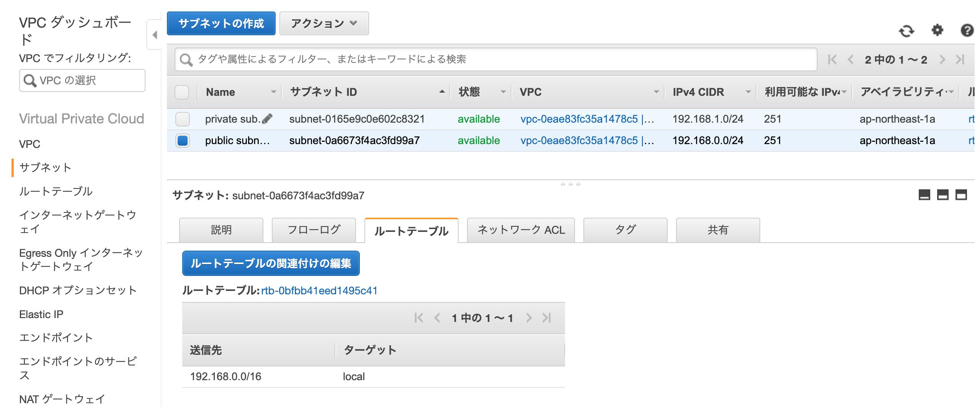Click the pencil icon to rename private subnet
This screenshot has width=980, height=407.
[x=268, y=119]
